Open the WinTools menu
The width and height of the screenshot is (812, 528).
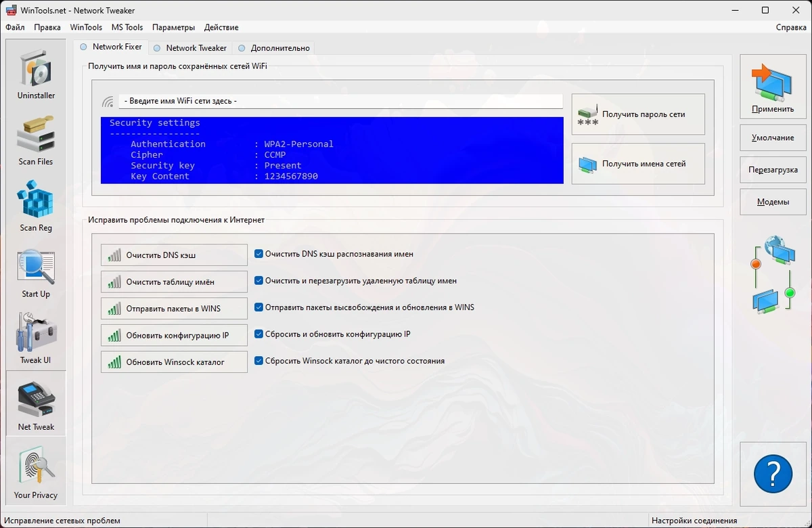(x=86, y=28)
